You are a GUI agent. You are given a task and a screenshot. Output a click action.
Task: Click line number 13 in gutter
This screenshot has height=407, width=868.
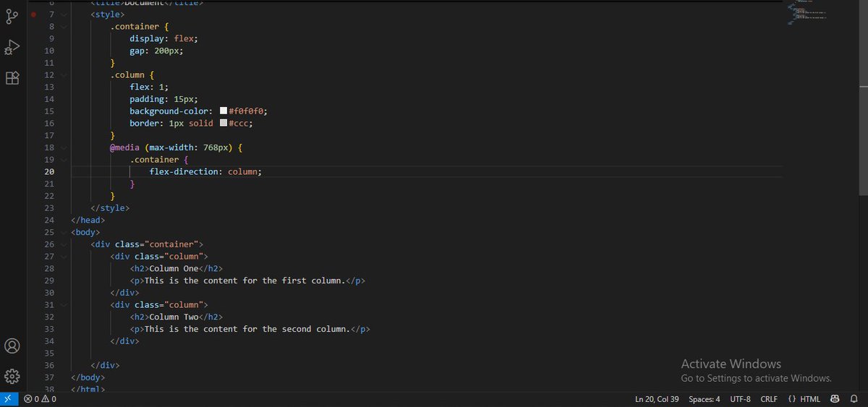coord(49,87)
